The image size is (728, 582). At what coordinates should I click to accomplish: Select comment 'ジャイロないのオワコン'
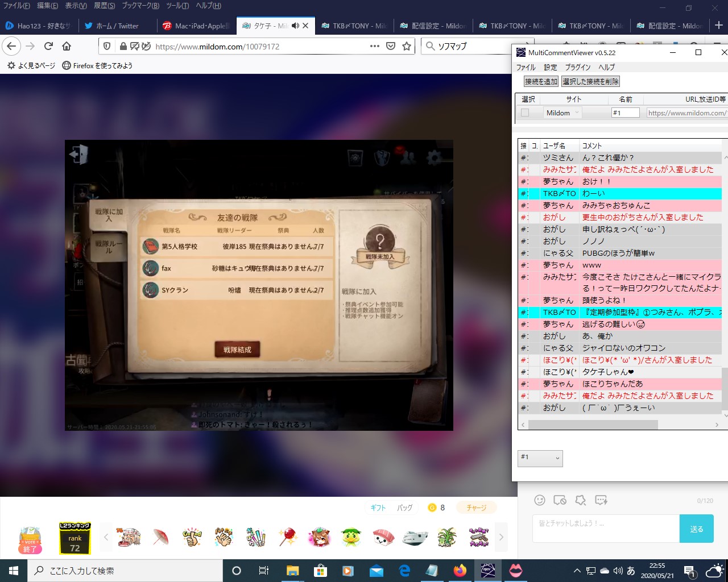click(623, 348)
